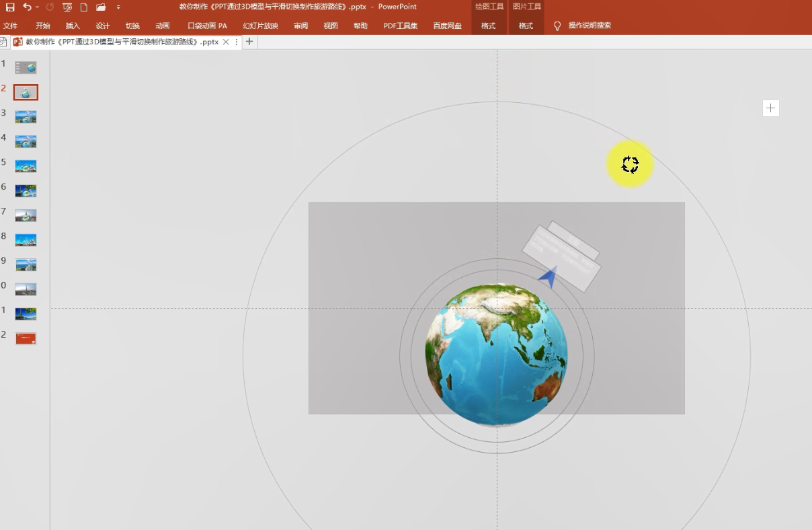Switch to 幻灯片放映 tab
812x530 pixels.
pyautogui.click(x=260, y=26)
